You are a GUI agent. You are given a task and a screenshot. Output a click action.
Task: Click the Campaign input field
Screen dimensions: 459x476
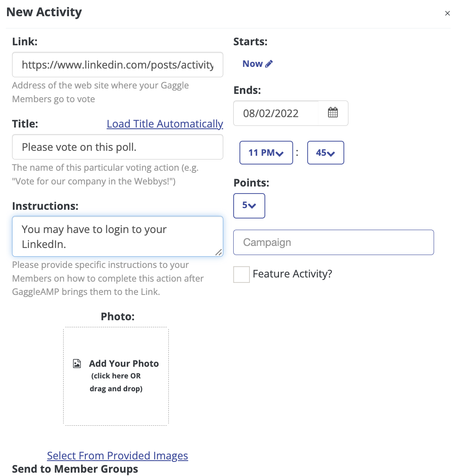point(333,242)
